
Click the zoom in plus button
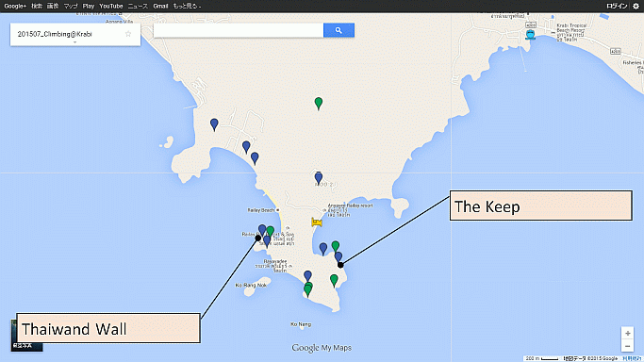tap(628, 334)
